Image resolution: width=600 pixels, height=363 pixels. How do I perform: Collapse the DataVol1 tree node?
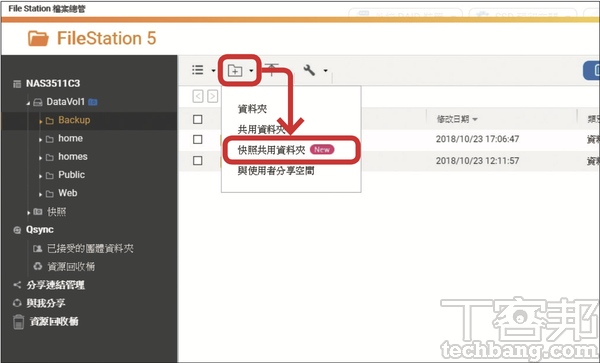point(28,103)
